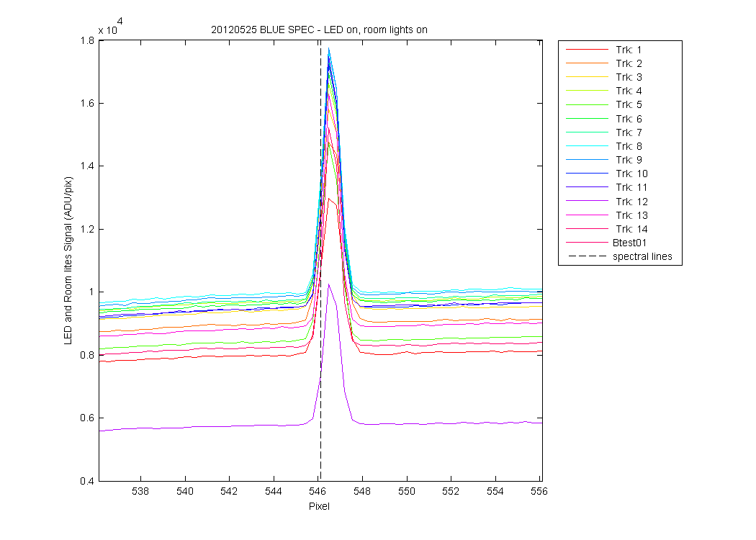Click the y-axis tick label 1.6
Viewport: 756px width, 540px height.
click(88, 103)
